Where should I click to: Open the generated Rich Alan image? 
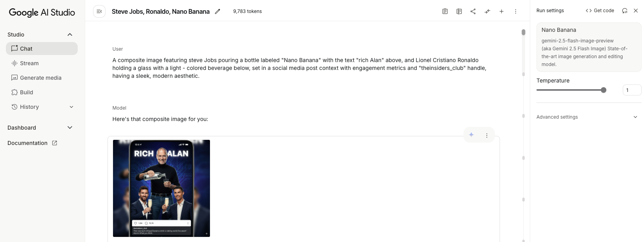161,188
